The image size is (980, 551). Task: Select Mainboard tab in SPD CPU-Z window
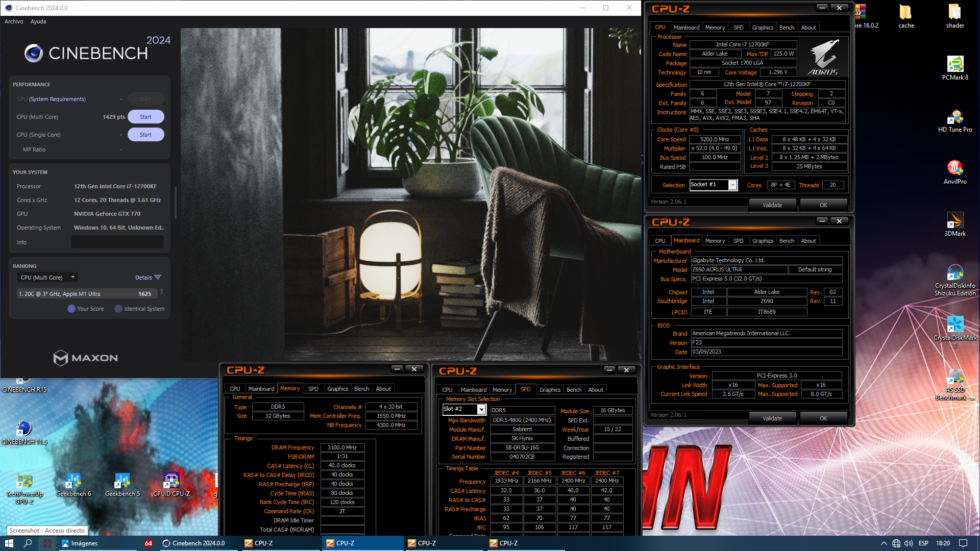[473, 390]
